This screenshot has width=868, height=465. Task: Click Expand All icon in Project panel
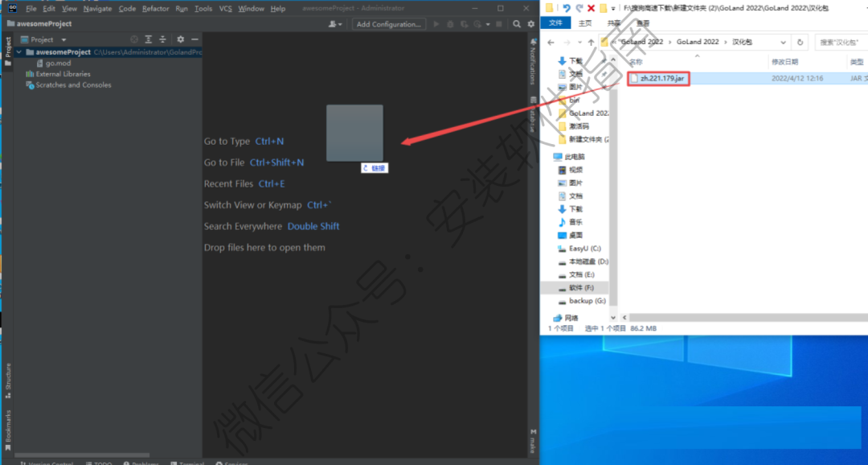click(x=149, y=39)
